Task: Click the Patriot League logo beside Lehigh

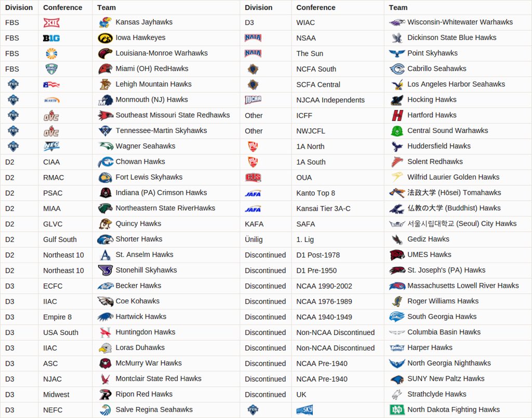Action: [x=51, y=85]
